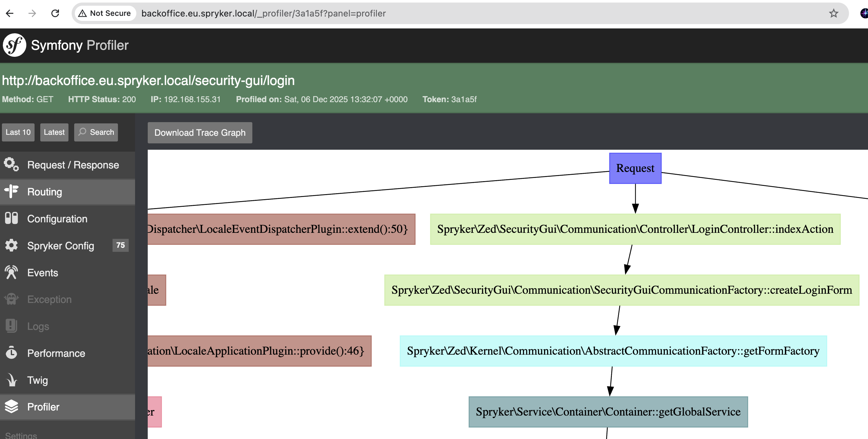Bookmark this page with the star icon
This screenshot has height=439, width=868.
833,14
